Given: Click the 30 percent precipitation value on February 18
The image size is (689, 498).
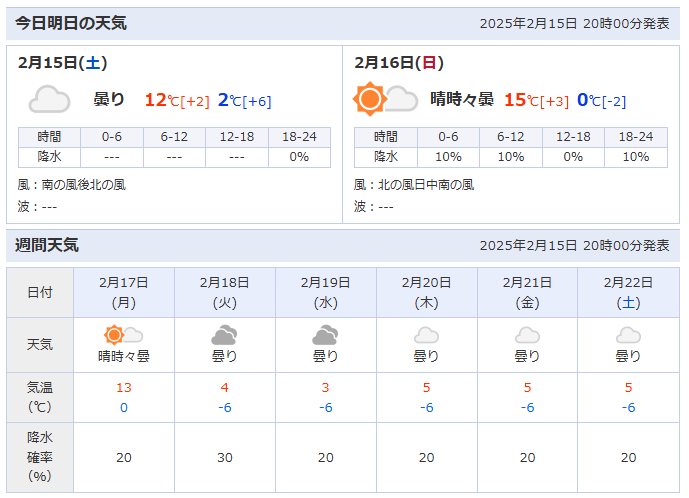Looking at the screenshot, I should (x=225, y=457).
